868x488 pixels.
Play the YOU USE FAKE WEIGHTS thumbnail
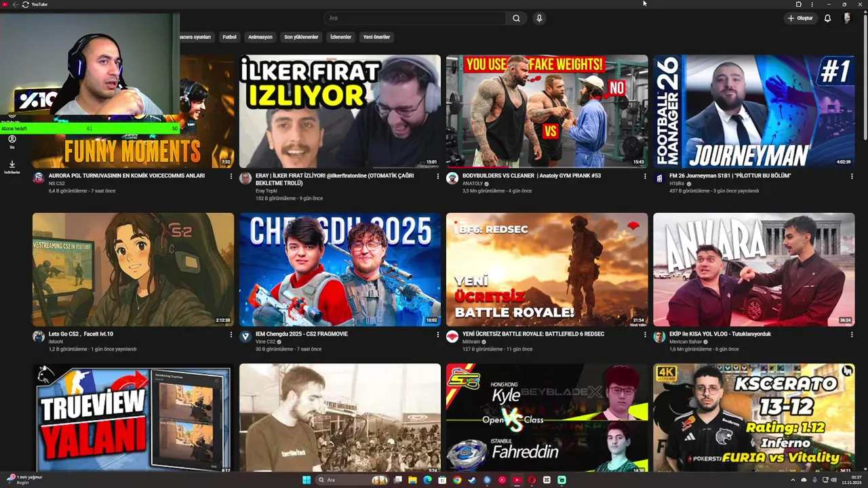pyautogui.click(x=547, y=111)
